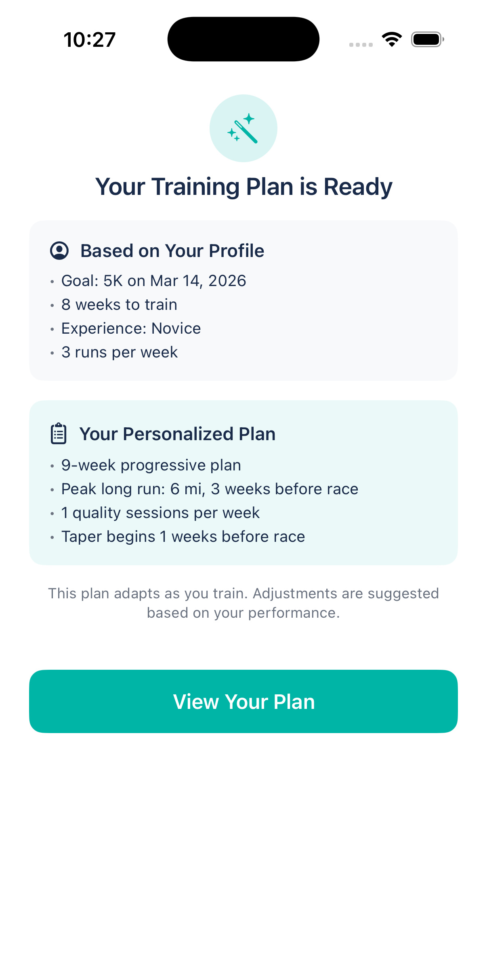Image resolution: width=487 pixels, height=980 pixels.
Task: Tap the "9-week progressive plan" line
Action: [151, 465]
